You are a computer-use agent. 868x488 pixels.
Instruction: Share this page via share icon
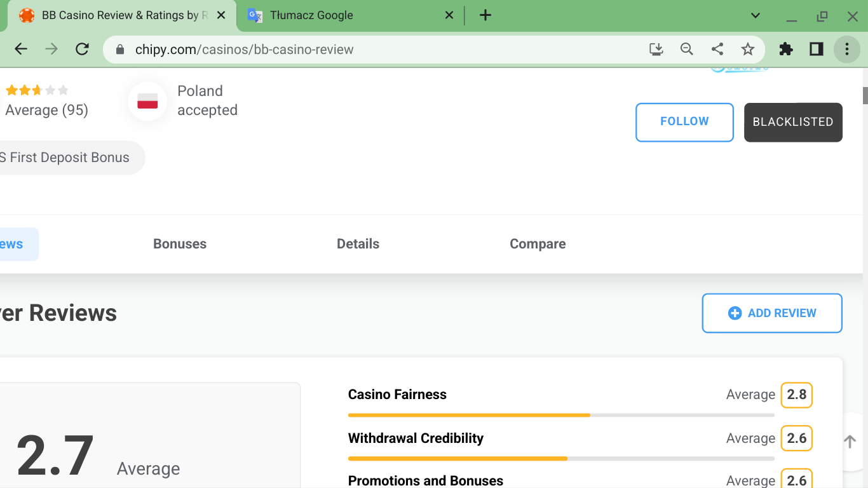click(717, 49)
